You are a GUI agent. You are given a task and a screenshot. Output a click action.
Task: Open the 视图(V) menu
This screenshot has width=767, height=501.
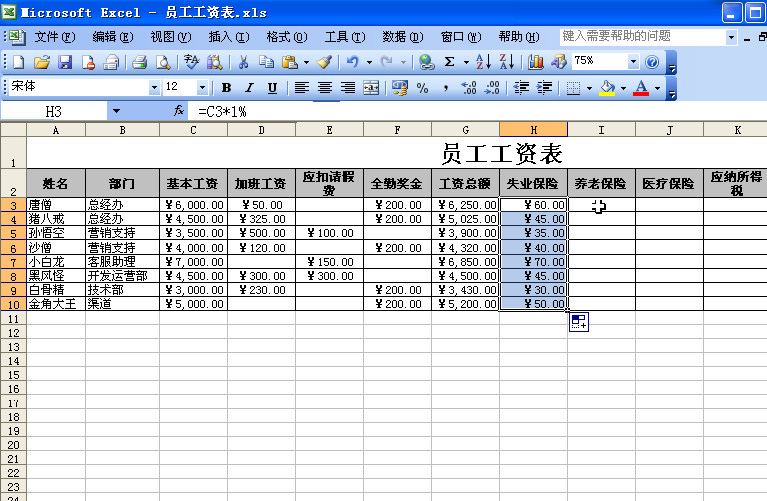click(x=171, y=37)
